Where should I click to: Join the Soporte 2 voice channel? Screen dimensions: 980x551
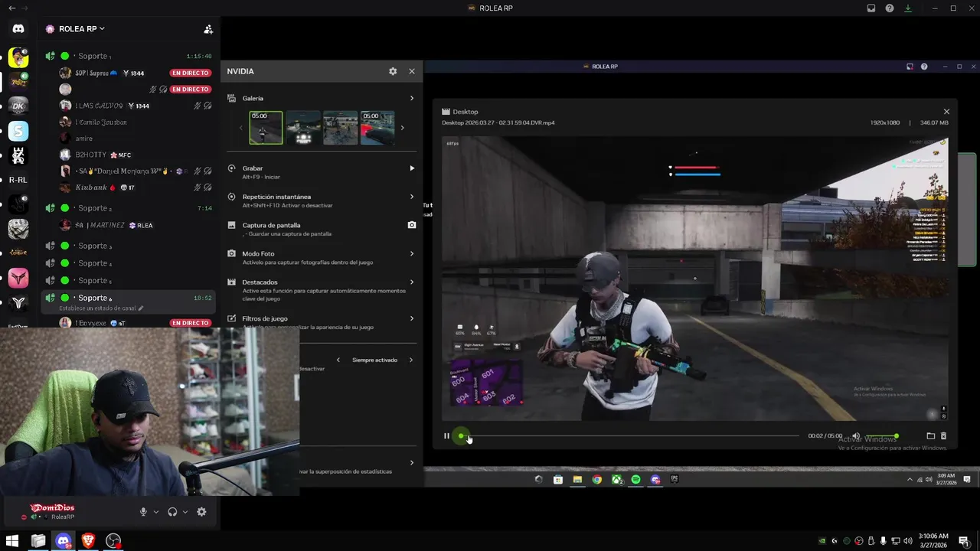click(128, 208)
